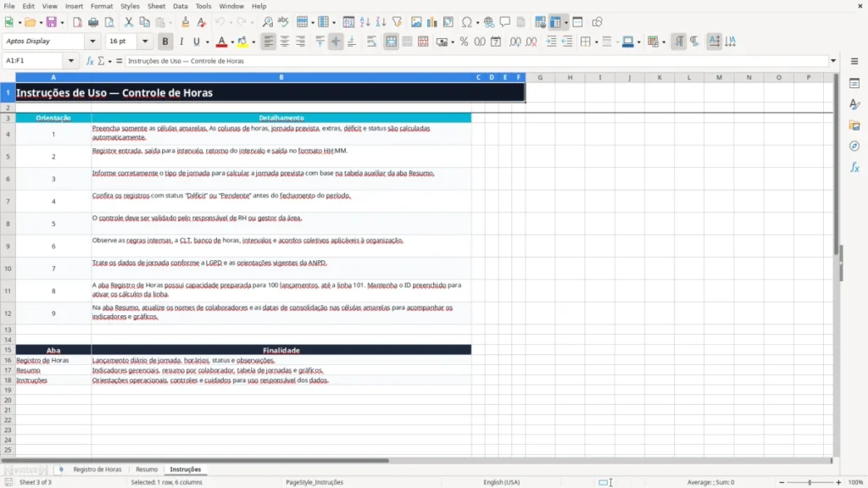The image size is (868, 488).
Task: Open the Data menu
Action: [181, 6]
